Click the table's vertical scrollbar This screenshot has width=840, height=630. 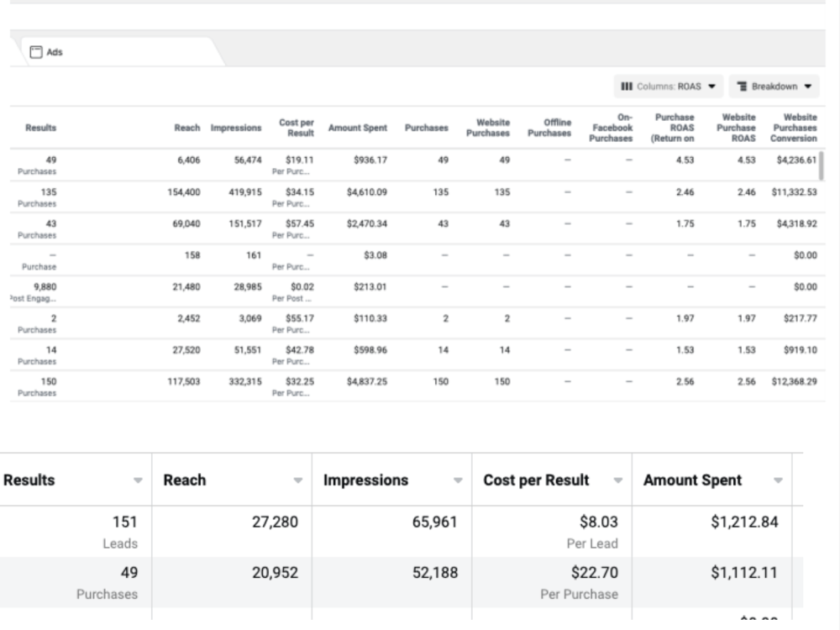[822, 165]
